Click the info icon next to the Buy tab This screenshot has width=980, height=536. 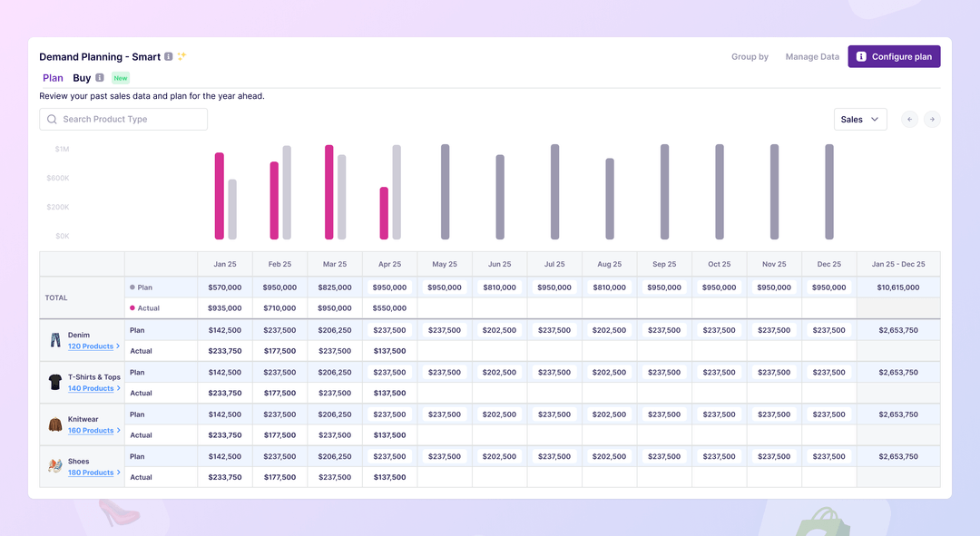click(98, 78)
